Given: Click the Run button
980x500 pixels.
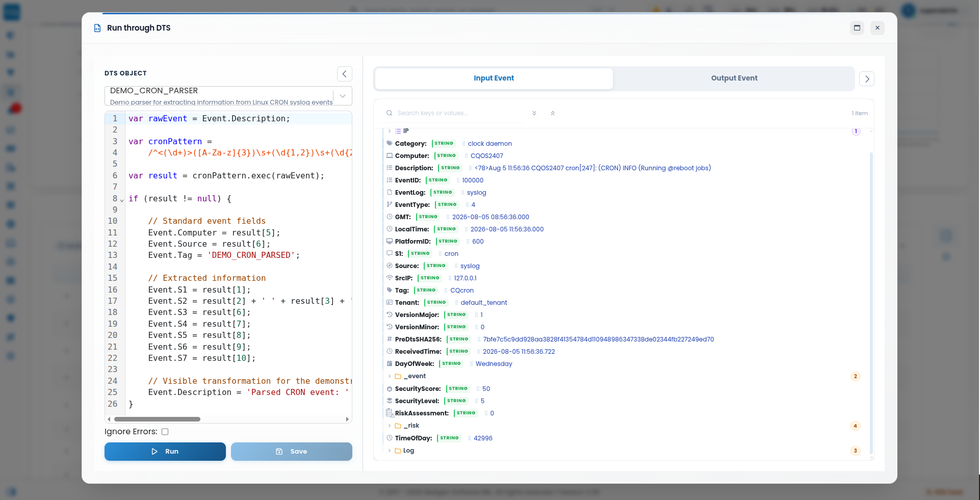Looking at the screenshot, I should 165,452.
